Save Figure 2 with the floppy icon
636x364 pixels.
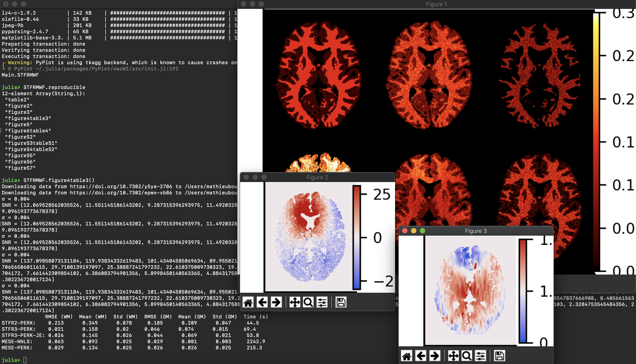[341, 302]
